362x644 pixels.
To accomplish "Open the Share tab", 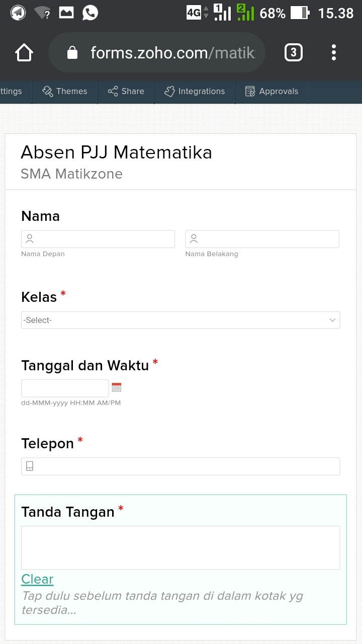I will point(126,91).
